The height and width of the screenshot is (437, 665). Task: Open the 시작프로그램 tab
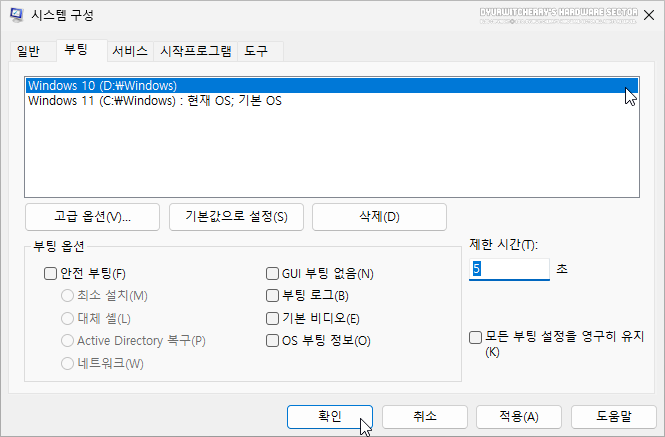196,51
